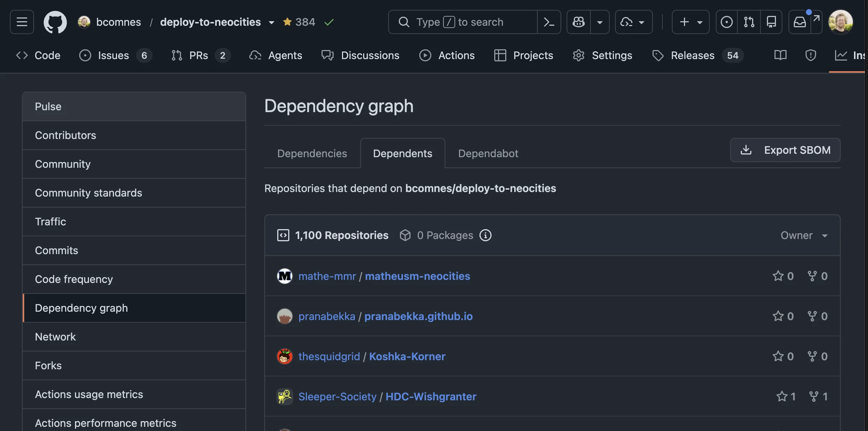Image resolution: width=868 pixels, height=431 pixels.
Task: Open Koshka-Korner repository link
Action: point(407,356)
